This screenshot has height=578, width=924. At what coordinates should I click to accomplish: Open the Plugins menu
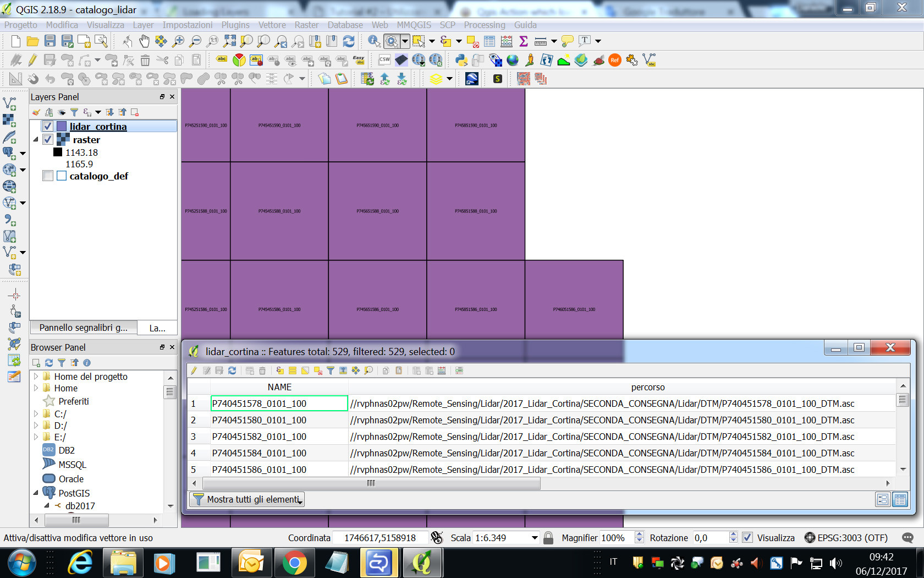pyautogui.click(x=235, y=25)
